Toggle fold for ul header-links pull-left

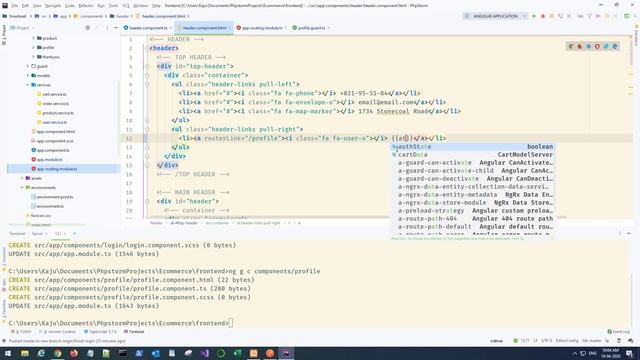(x=147, y=84)
